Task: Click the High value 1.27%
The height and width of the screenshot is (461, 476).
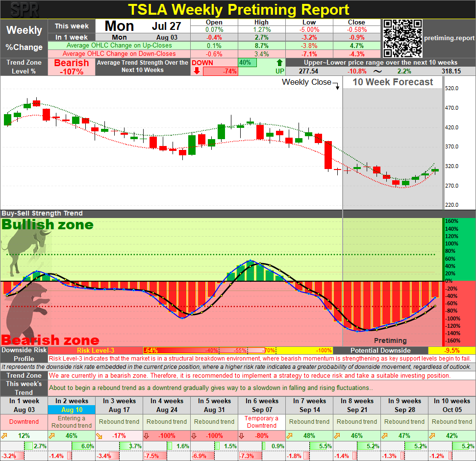Action: tap(262, 30)
